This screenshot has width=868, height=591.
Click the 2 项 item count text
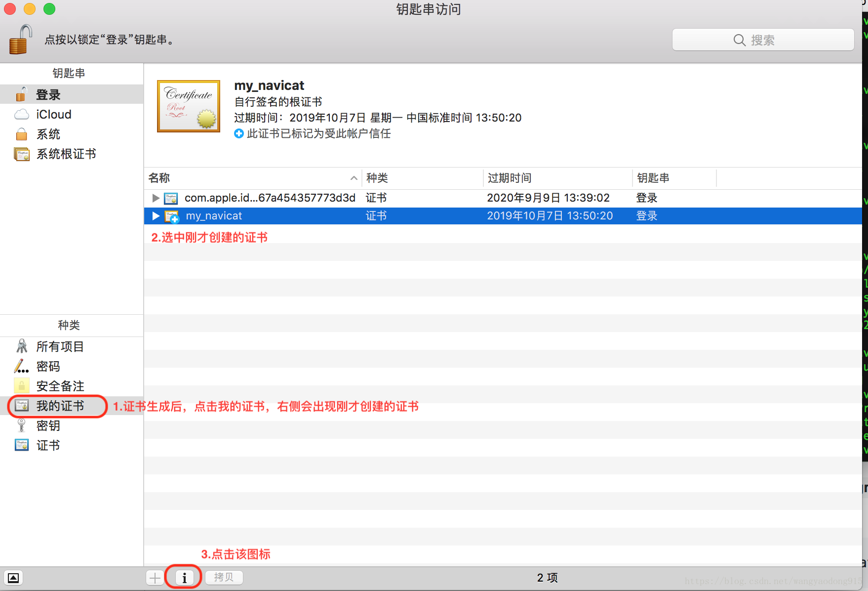click(548, 578)
